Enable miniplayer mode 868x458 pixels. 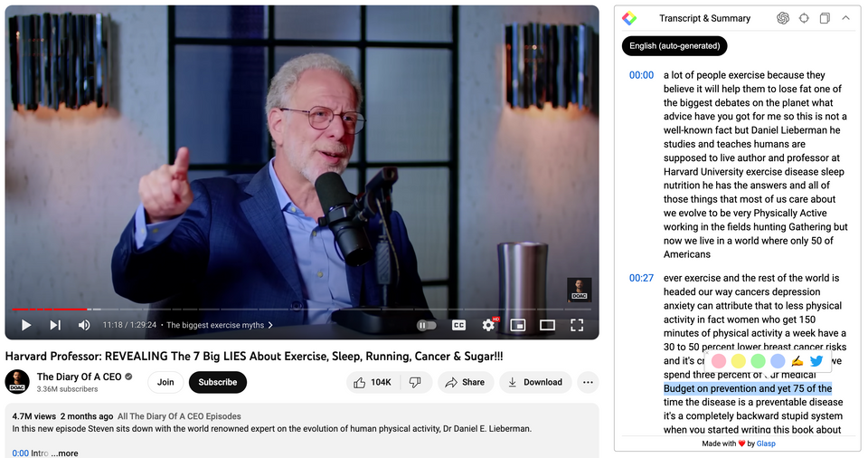point(517,326)
